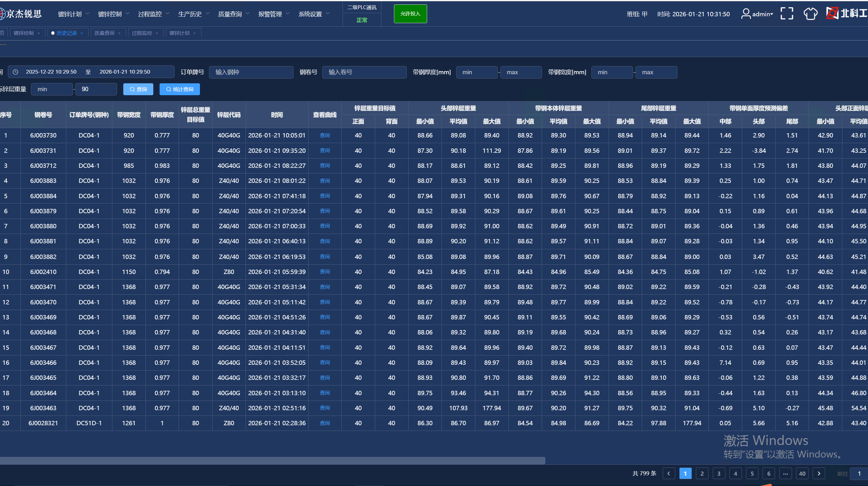Image resolution: width=868 pixels, height=486 pixels.
Task: Go to next page arrow
Action: tap(819, 473)
